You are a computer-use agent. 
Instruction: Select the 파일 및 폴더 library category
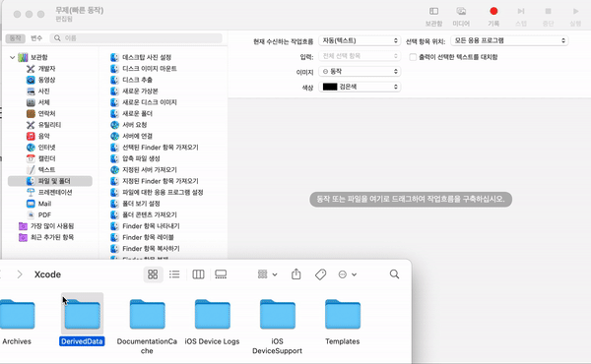pyautogui.click(x=50, y=181)
